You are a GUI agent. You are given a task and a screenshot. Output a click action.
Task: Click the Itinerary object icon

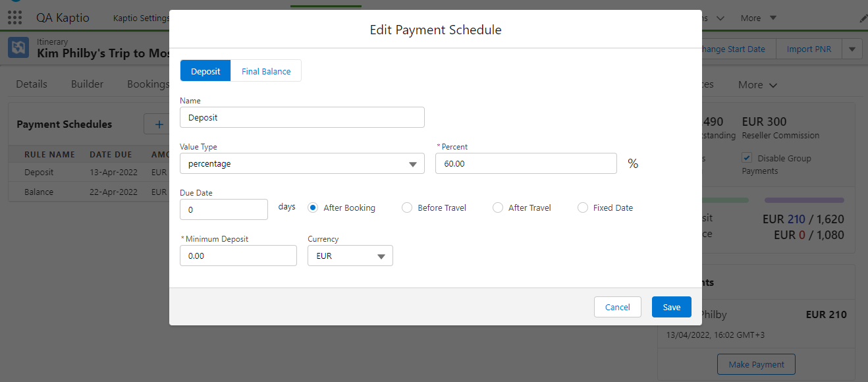[18, 47]
